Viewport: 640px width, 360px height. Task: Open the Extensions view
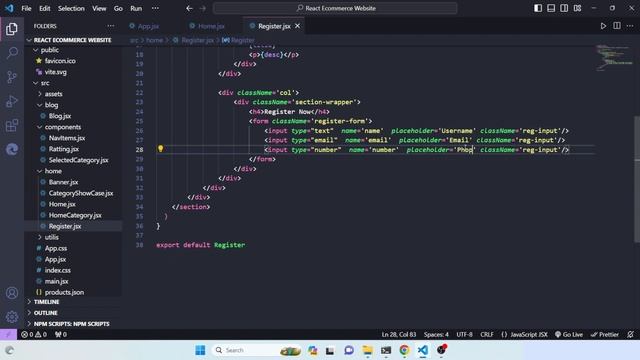[x=12, y=125]
